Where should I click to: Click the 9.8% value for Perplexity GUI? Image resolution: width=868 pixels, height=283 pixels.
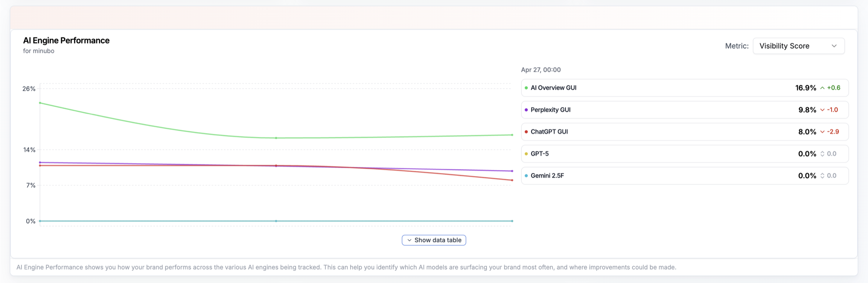point(807,110)
